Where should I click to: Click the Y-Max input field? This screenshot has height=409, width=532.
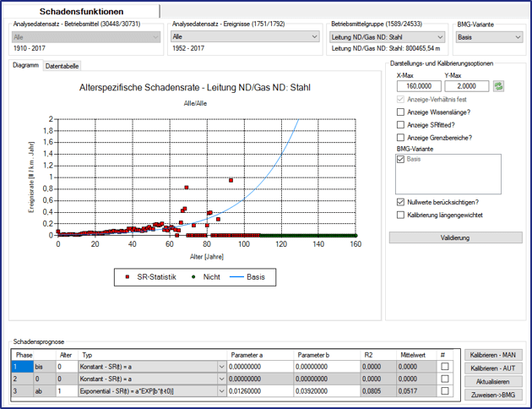tap(467, 86)
